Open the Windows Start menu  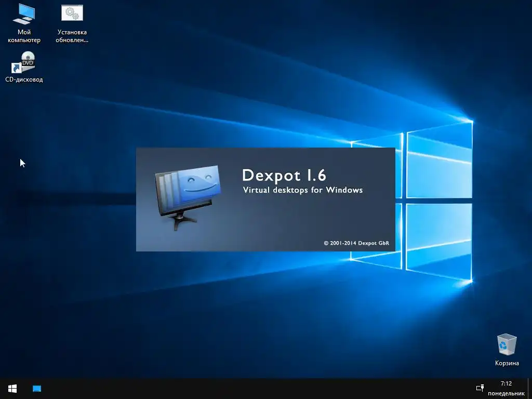click(12, 389)
